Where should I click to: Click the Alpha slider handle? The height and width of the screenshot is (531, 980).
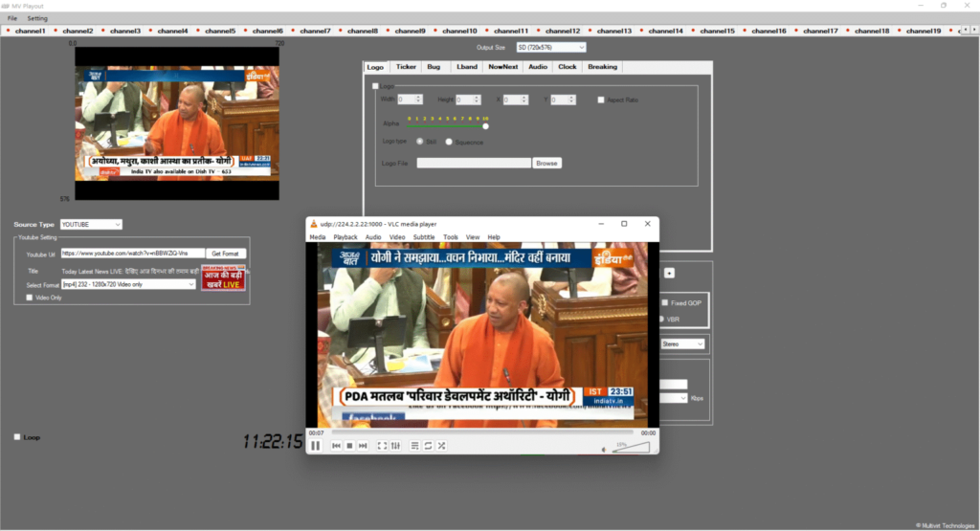[x=485, y=125]
